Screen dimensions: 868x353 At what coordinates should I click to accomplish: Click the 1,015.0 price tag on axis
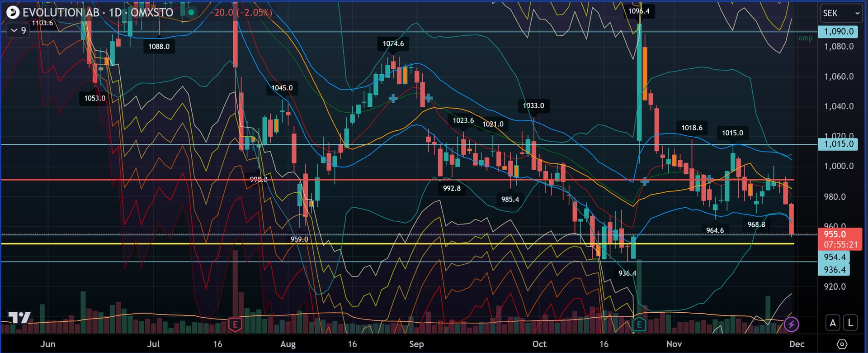(x=838, y=144)
